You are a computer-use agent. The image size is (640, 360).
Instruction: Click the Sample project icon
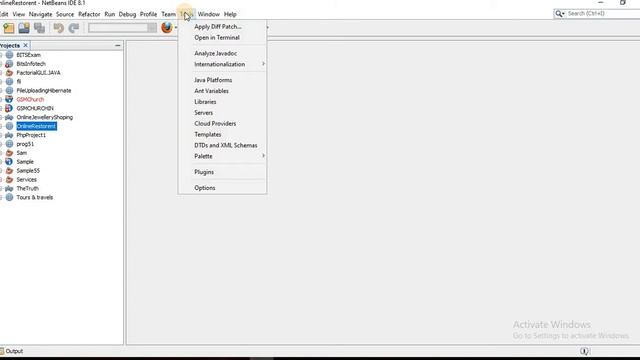click(x=9, y=162)
